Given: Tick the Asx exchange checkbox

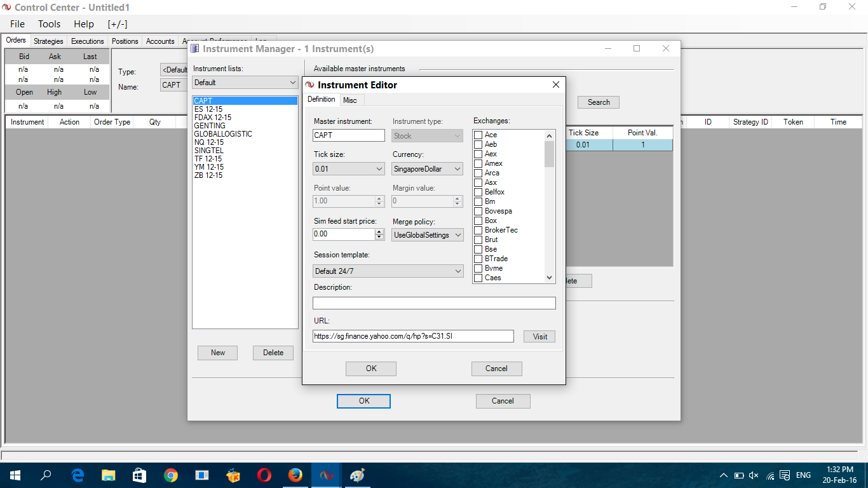Looking at the screenshot, I should click(478, 182).
